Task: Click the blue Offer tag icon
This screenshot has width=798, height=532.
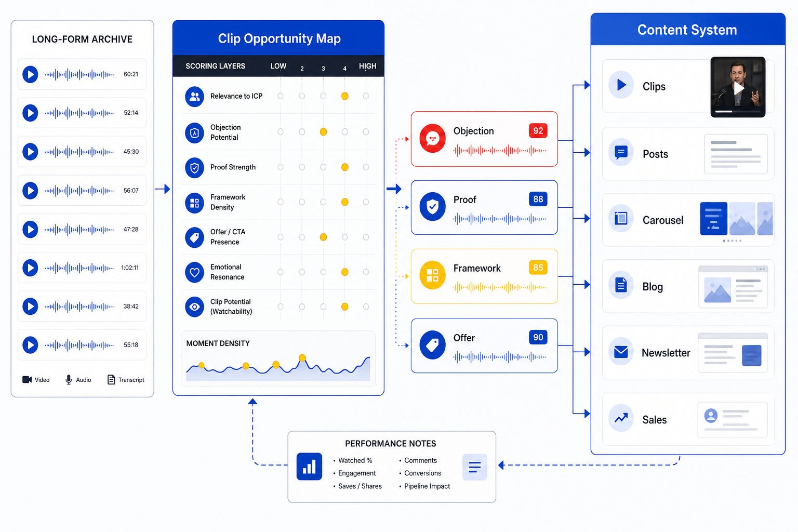Action: [x=432, y=345]
